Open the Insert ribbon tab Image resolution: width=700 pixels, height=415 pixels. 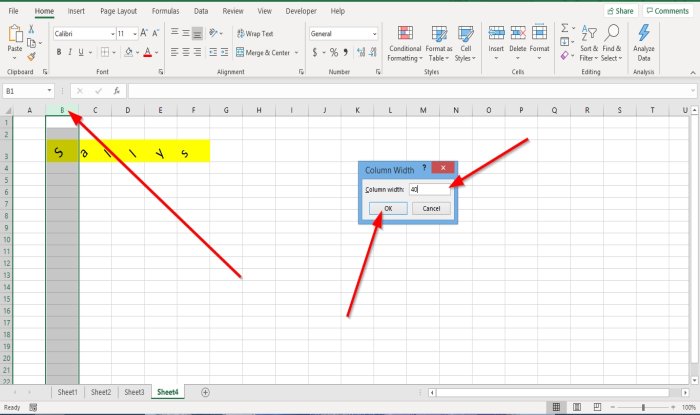[x=76, y=11]
